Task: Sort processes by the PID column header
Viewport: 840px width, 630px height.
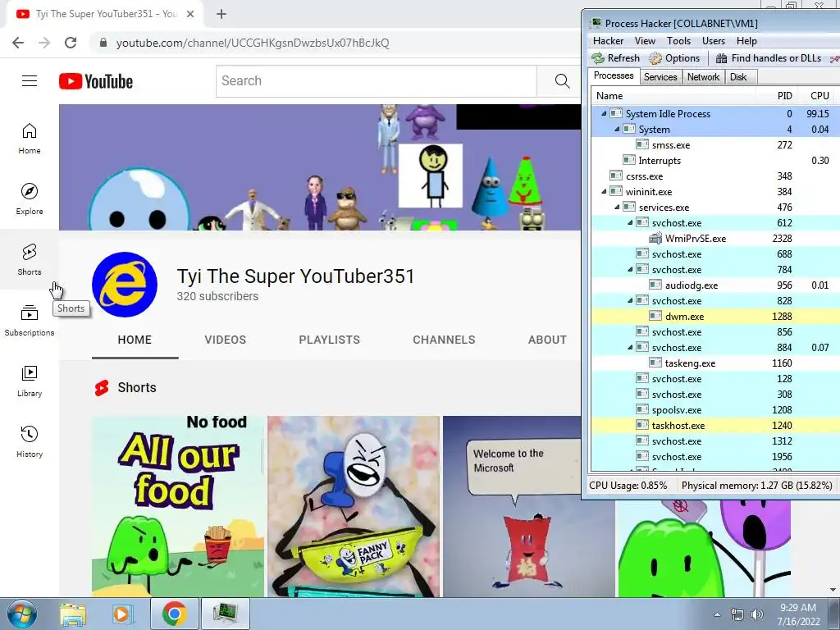Action: 776,96
